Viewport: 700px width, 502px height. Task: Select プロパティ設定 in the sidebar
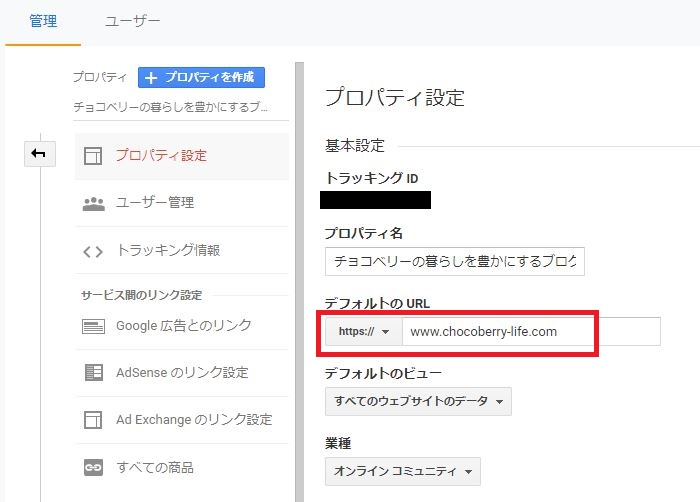pos(182,156)
